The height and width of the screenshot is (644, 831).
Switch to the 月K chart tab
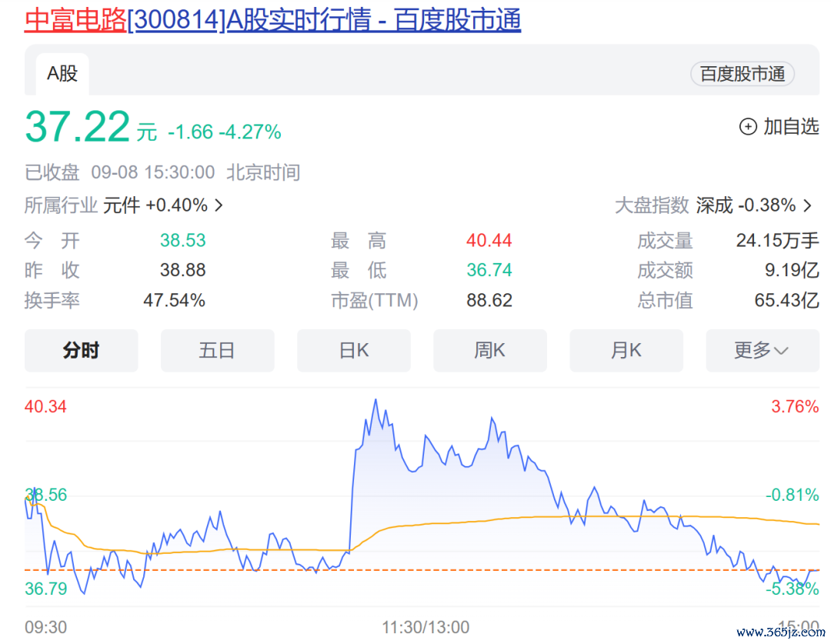[626, 350]
